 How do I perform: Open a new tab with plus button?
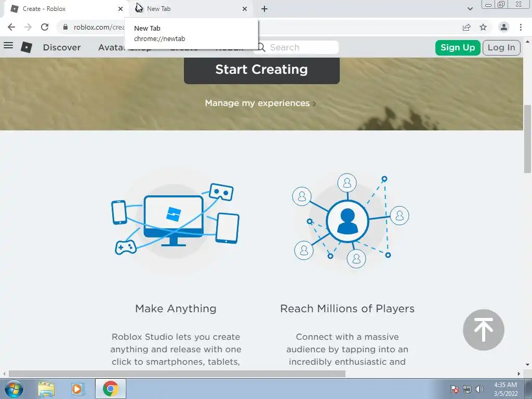pos(264,9)
